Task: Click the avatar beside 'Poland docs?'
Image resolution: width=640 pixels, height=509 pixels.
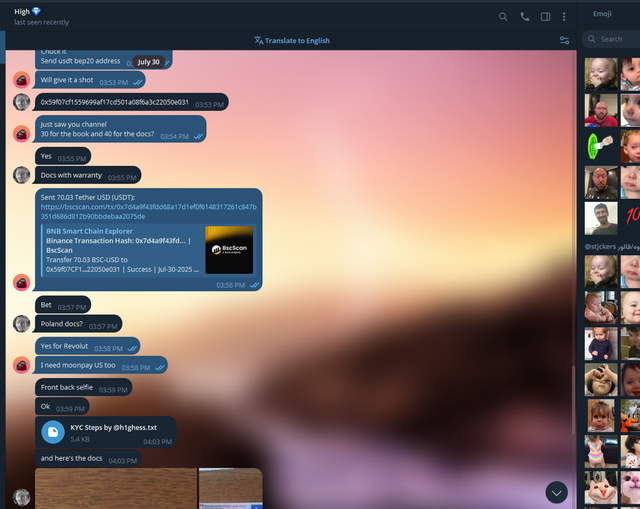Action: pyautogui.click(x=22, y=323)
